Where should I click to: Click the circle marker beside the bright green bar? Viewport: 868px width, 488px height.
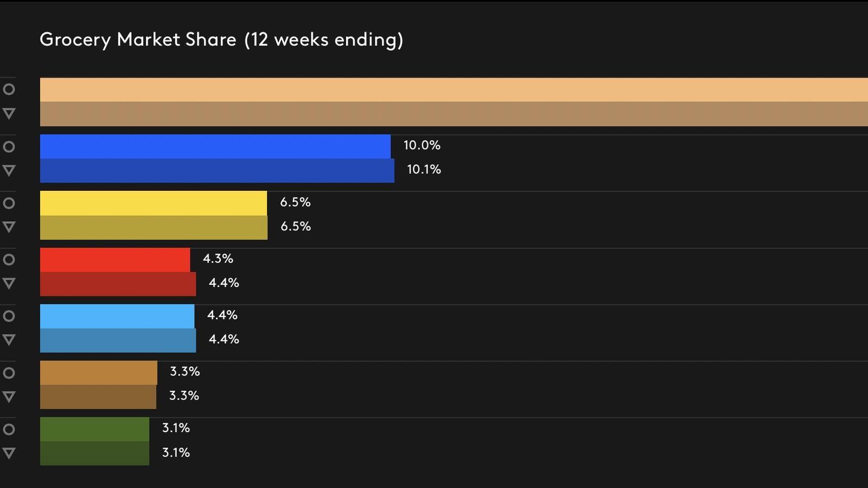pyautogui.click(x=9, y=429)
